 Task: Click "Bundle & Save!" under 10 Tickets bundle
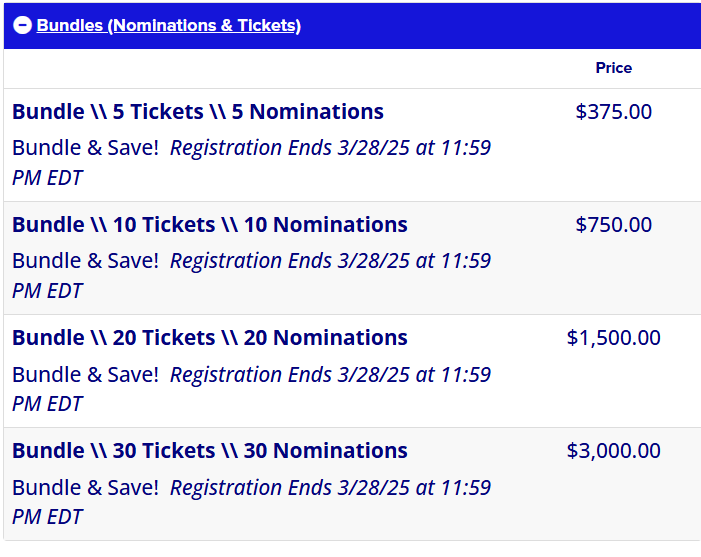pyautogui.click(x=85, y=261)
